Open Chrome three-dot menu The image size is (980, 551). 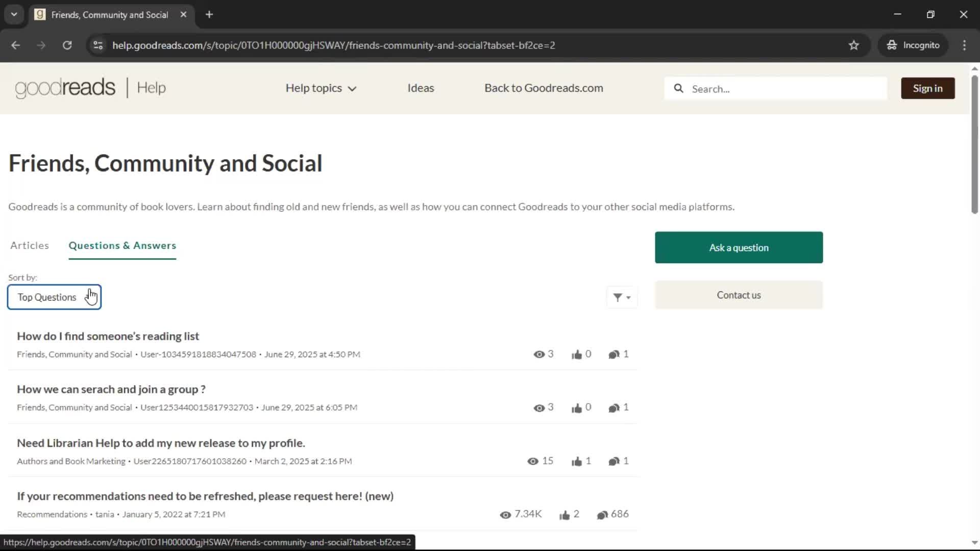(x=964, y=45)
